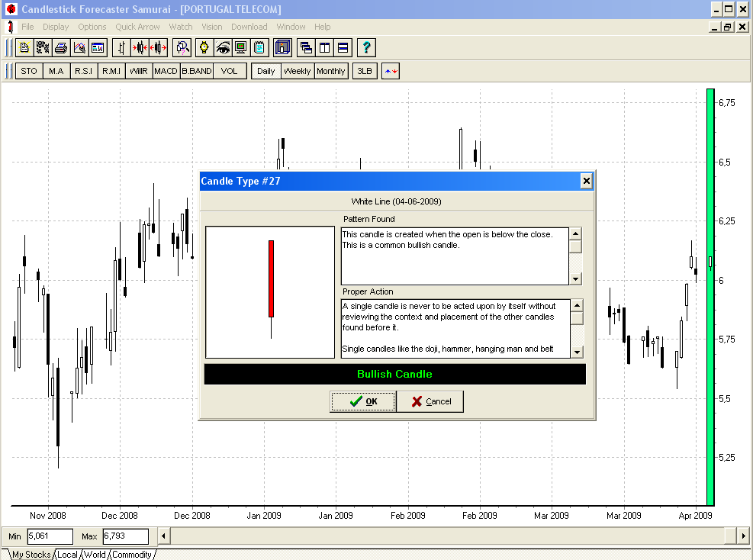Click the candle icon left of File menu

10,27
